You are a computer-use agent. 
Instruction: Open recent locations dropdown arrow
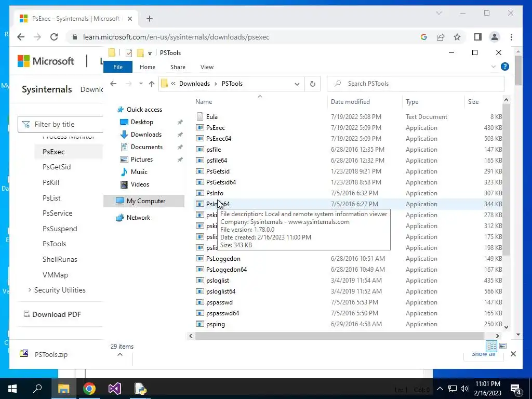point(141,84)
